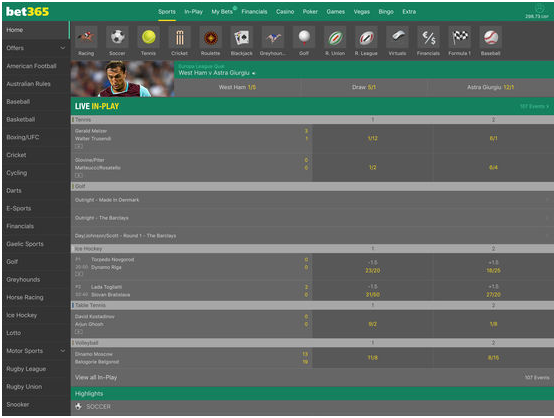Open the Tennis ball icon
Viewport: 554px width, 418px height.
tap(148, 37)
